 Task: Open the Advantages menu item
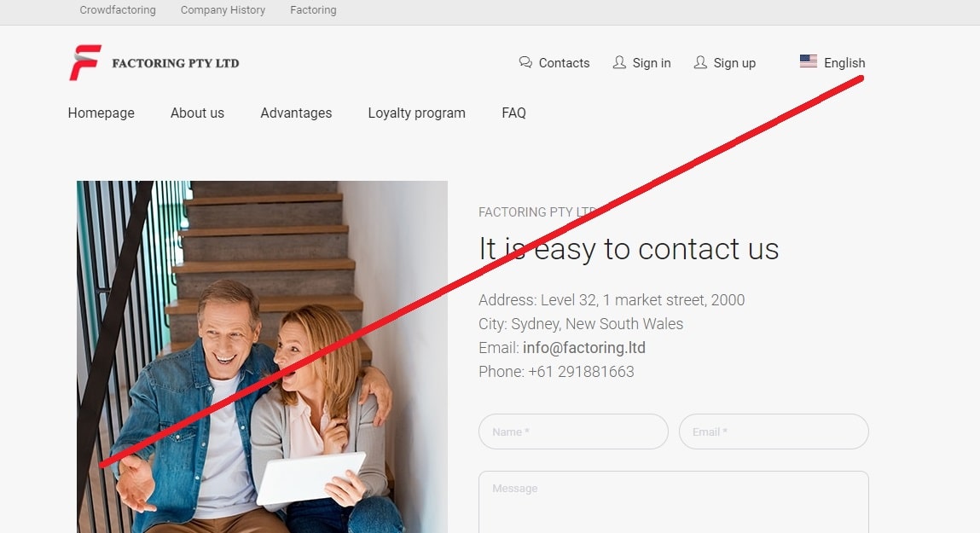[296, 113]
